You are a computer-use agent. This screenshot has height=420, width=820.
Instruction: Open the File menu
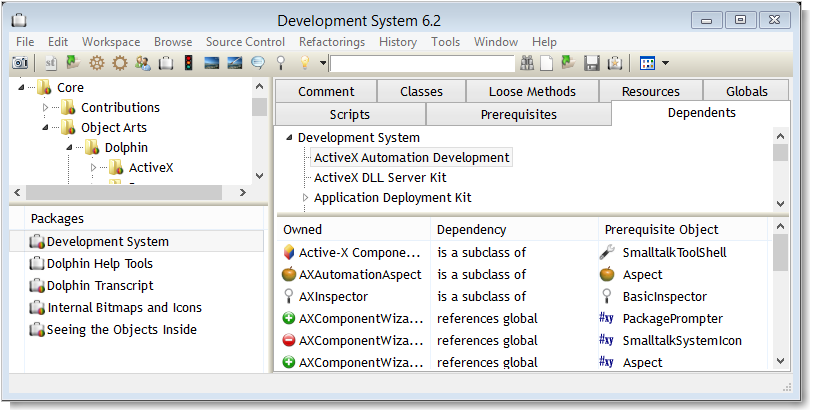pyautogui.click(x=25, y=42)
